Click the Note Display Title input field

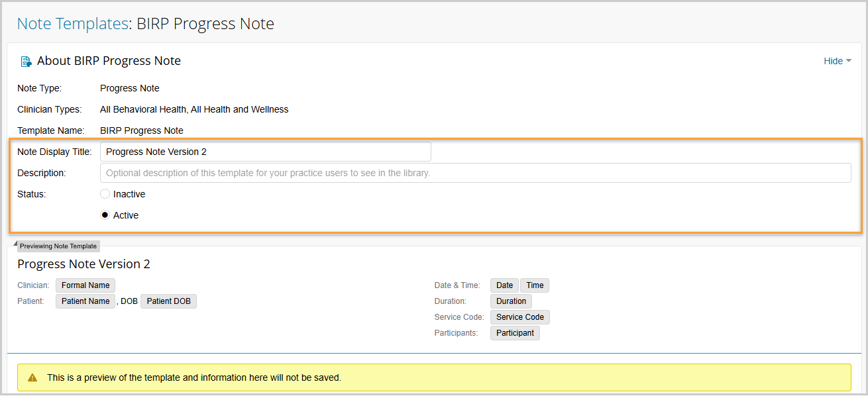point(265,152)
